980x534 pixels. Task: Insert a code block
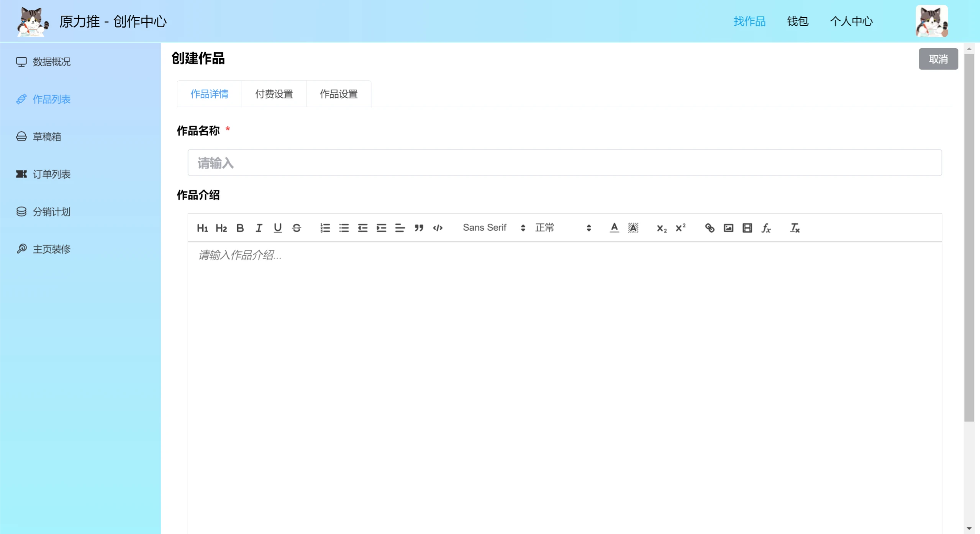tap(438, 228)
